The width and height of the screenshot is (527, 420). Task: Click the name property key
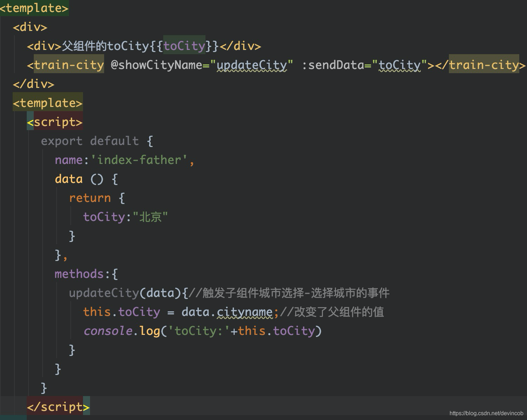click(69, 160)
